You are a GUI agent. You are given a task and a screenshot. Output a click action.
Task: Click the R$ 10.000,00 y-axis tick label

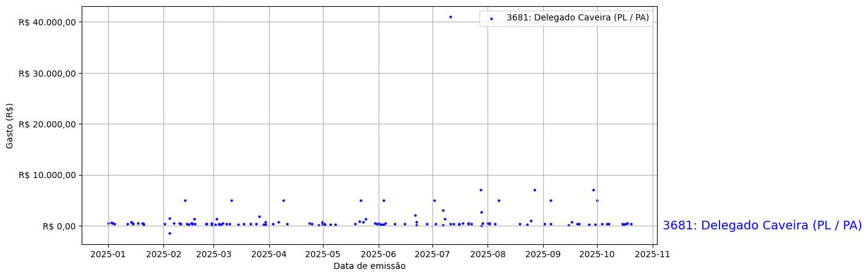coord(47,175)
